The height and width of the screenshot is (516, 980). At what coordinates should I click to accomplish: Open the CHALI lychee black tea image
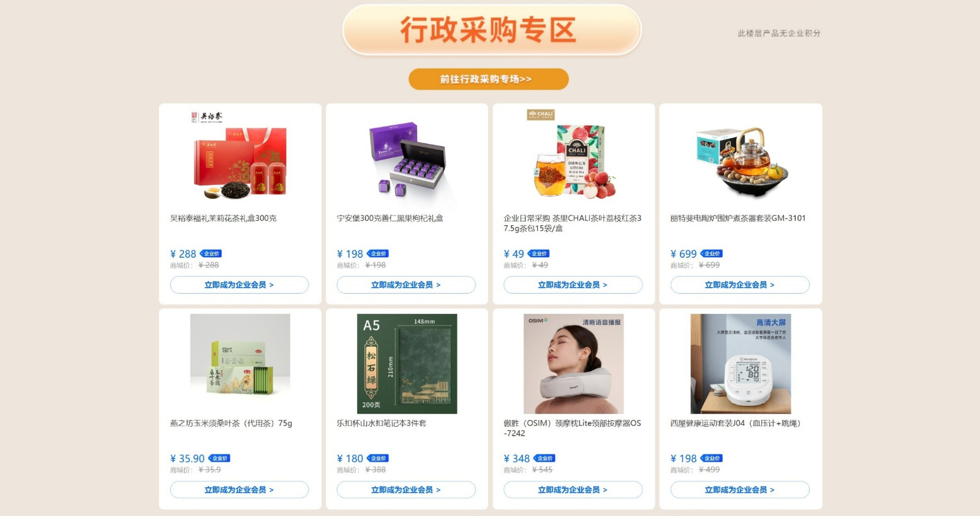point(574,159)
